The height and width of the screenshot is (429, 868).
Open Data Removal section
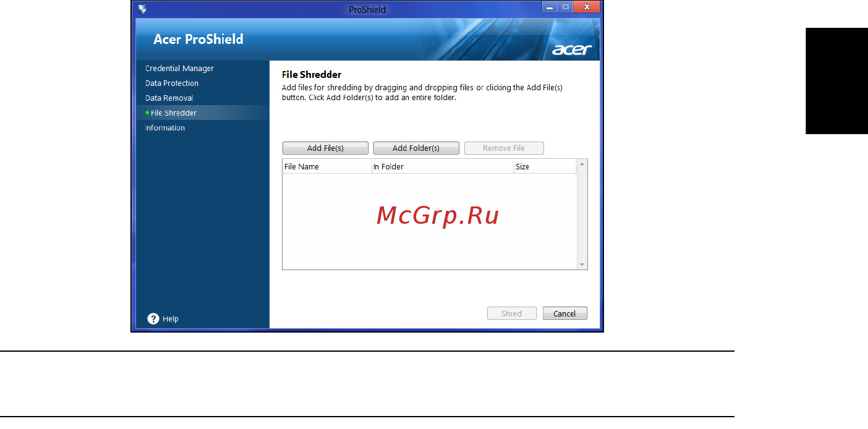click(169, 98)
